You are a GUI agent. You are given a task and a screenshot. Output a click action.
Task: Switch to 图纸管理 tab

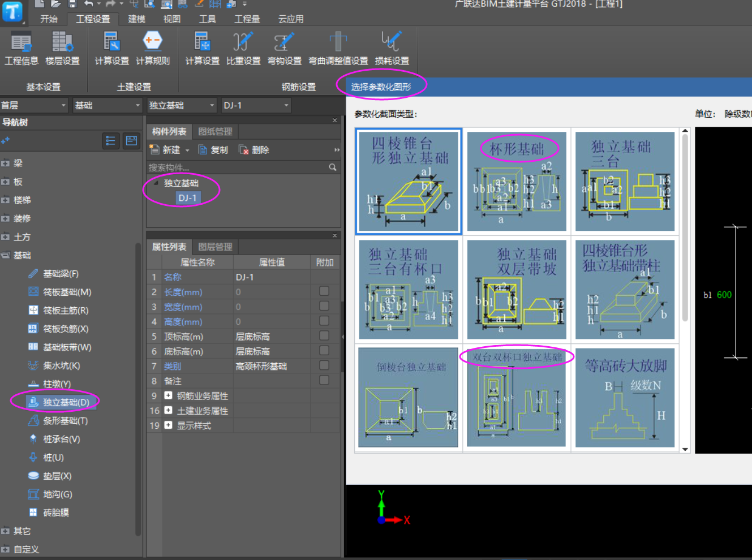[215, 131]
